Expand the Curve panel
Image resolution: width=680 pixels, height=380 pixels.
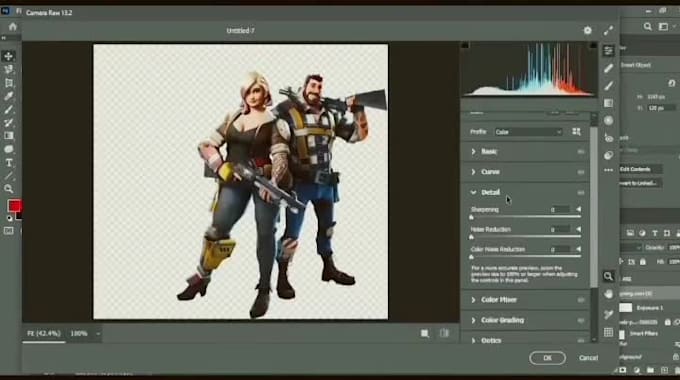[x=474, y=172]
